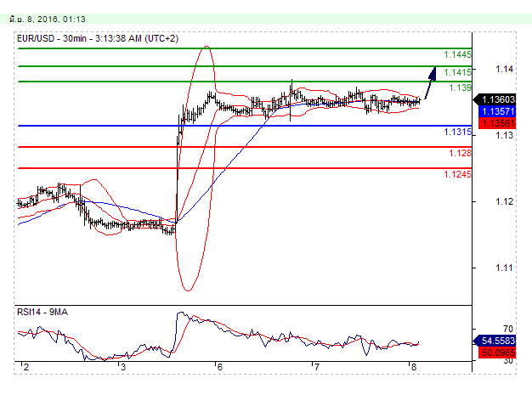Click date marker 3 on time axis
The width and height of the screenshot is (532, 395).
click(x=123, y=367)
